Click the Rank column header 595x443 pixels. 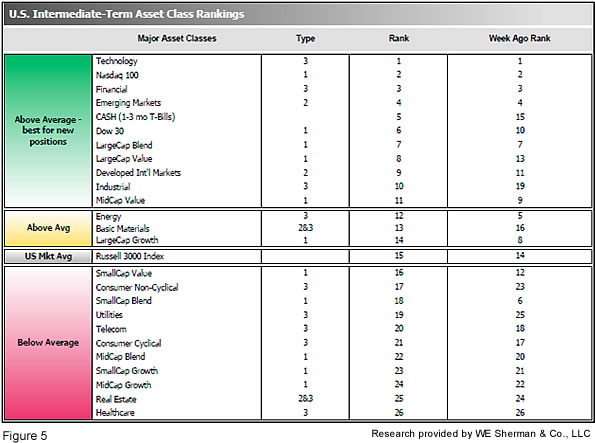399,38
